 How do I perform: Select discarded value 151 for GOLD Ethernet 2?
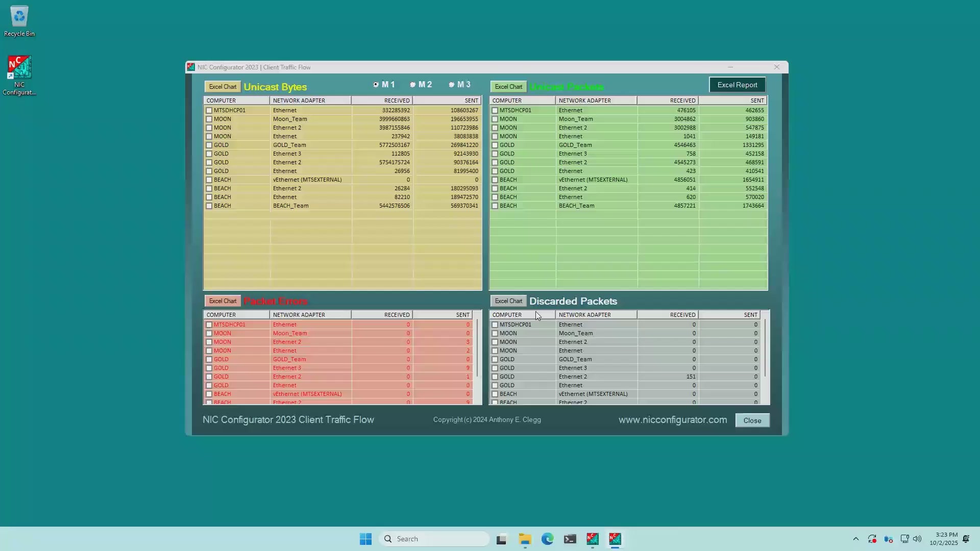click(x=691, y=377)
